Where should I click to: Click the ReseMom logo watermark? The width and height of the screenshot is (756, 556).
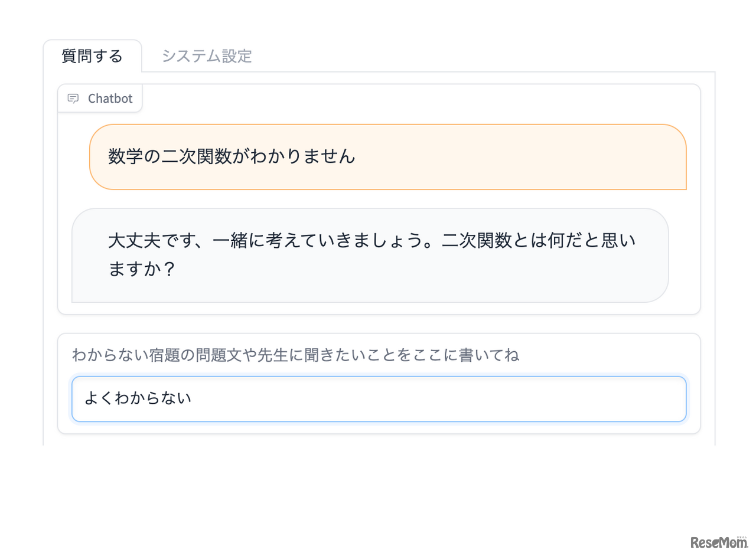click(x=718, y=542)
